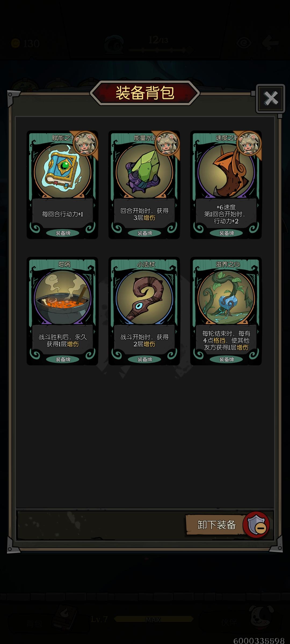This screenshot has width=290, height=644.
Task: Select the 坩埚 cauldron card
Action: pyautogui.click(x=62, y=311)
